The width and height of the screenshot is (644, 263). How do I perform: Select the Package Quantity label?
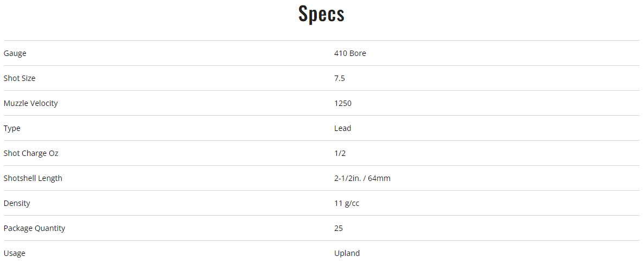[x=35, y=228]
